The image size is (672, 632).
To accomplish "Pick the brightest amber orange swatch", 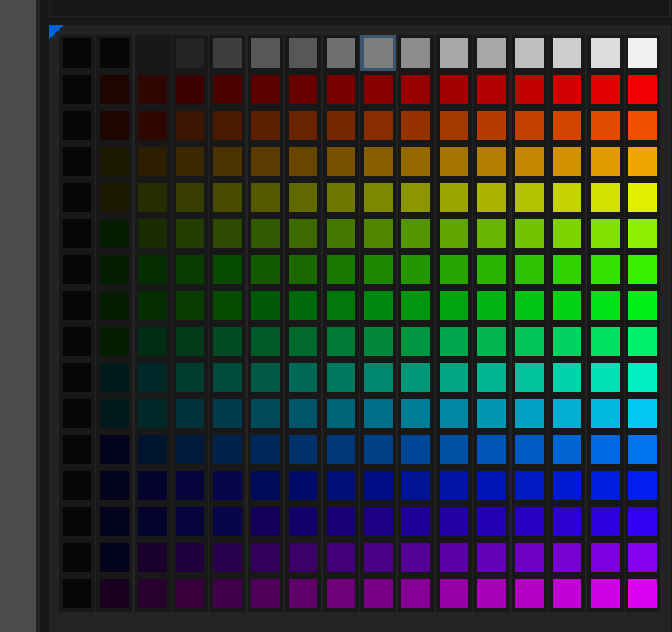I will pos(643,161).
